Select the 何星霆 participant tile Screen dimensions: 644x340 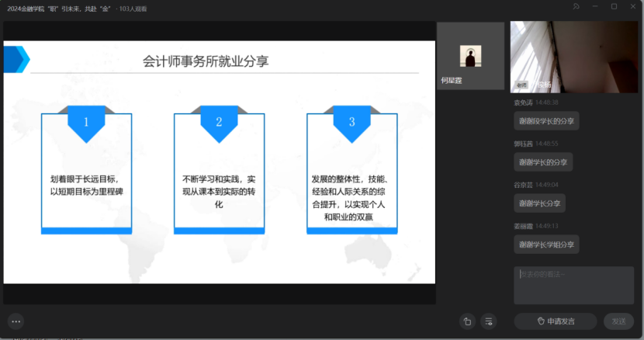coord(470,56)
